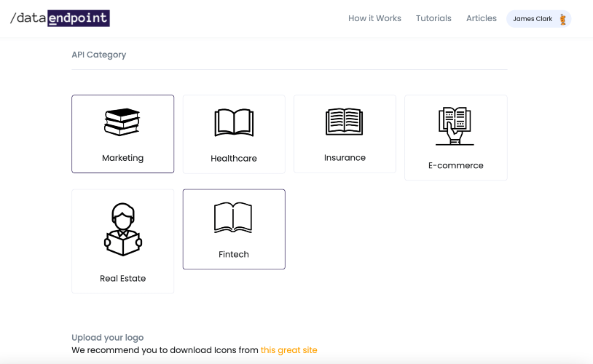The height and width of the screenshot is (364, 593).
Task: Click the open book Fintech icon
Action: click(233, 218)
